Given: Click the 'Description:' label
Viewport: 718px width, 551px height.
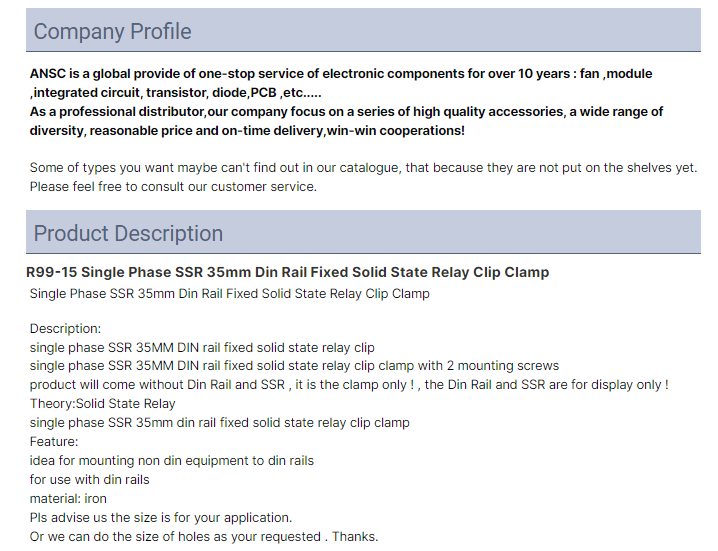Looking at the screenshot, I should [65, 329].
